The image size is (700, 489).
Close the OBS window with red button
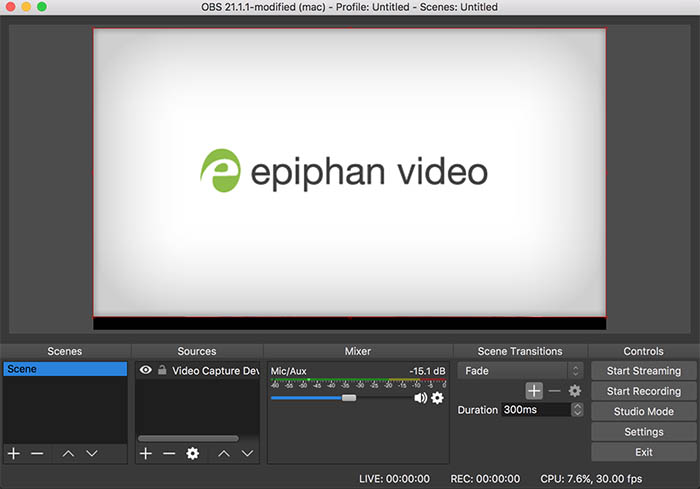pos(10,6)
